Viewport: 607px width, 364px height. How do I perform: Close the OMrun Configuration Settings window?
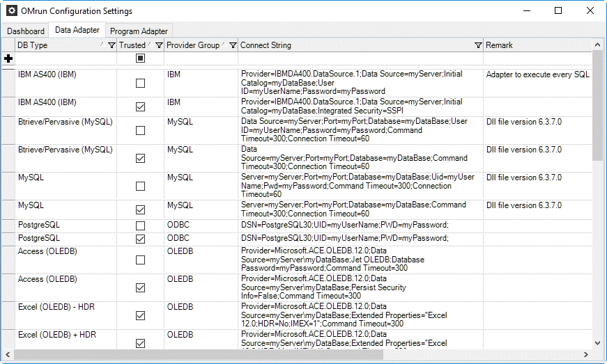pyautogui.click(x=590, y=11)
